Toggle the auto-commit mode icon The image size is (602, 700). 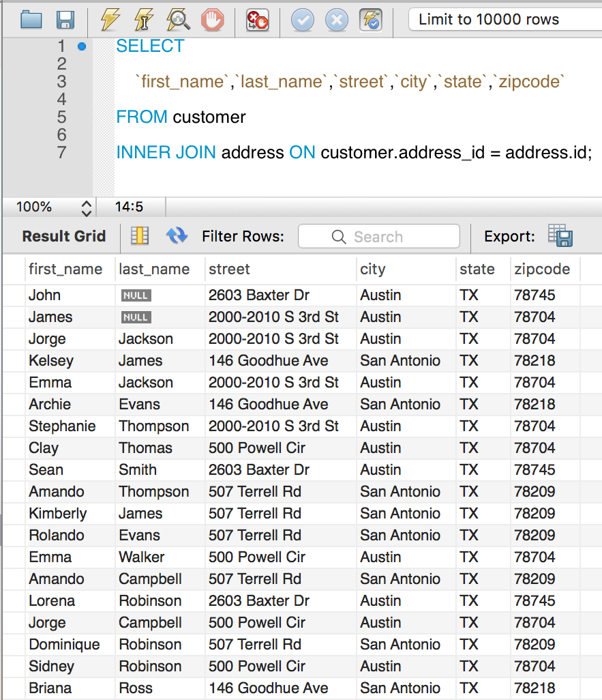pos(371,20)
